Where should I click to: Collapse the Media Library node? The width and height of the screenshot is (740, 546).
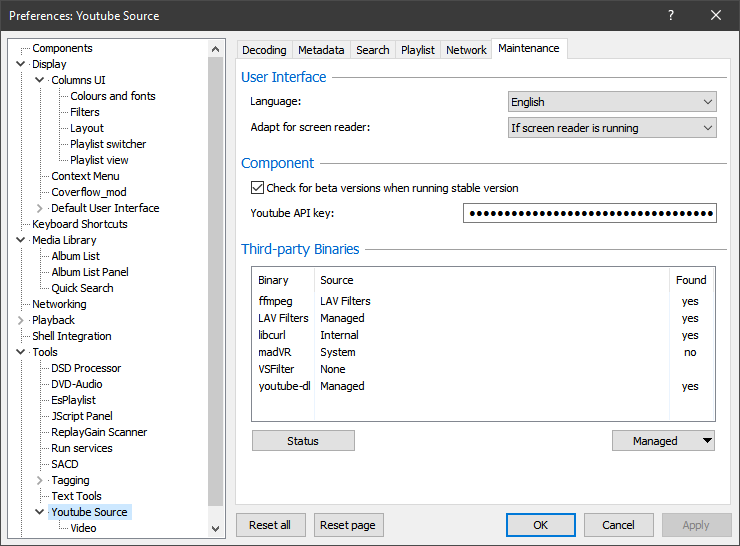coord(22,240)
